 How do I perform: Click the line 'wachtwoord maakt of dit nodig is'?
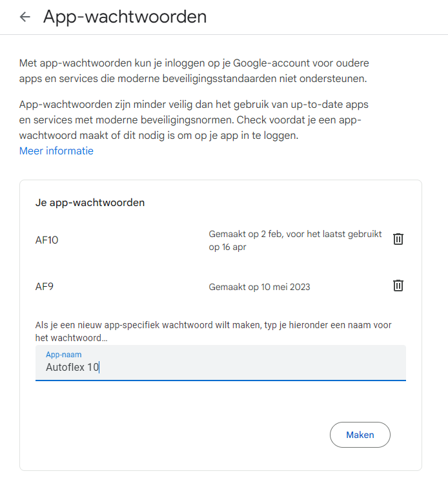(159, 135)
